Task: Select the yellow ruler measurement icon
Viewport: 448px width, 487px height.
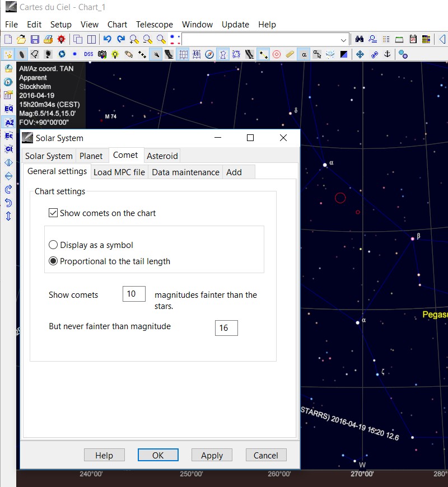Action: click(x=290, y=55)
